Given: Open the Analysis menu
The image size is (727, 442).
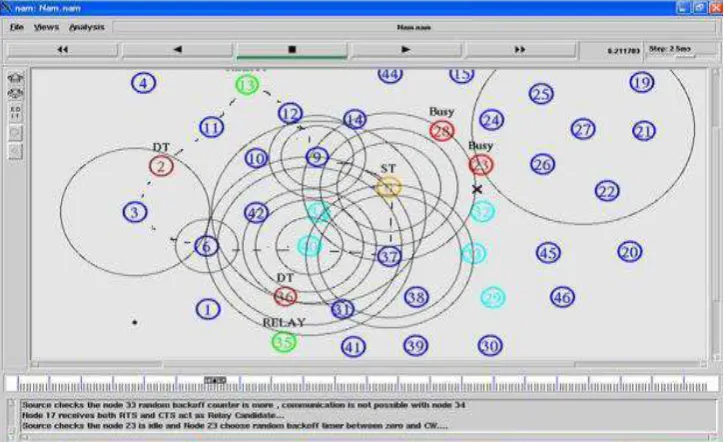Looking at the screenshot, I should pos(87,27).
